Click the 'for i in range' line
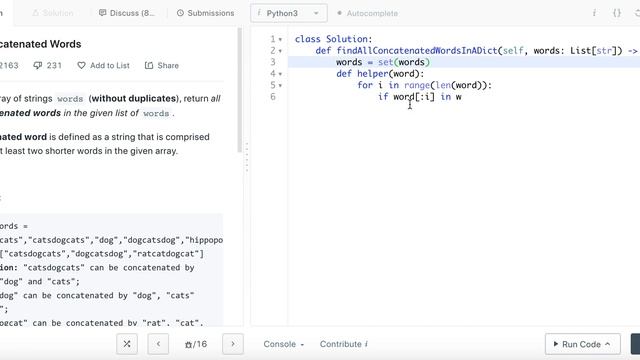 424,85
